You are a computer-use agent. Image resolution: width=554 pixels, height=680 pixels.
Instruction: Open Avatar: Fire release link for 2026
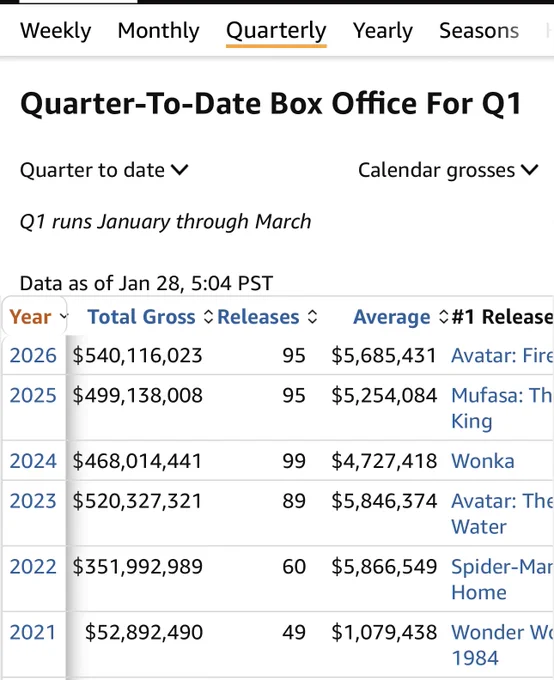tap(502, 356)
